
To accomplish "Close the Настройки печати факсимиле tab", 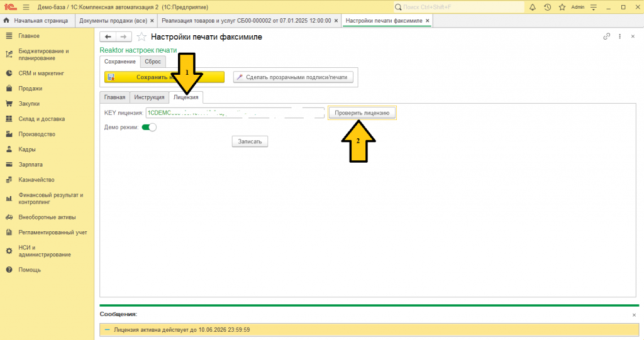I will coord(428,21).
